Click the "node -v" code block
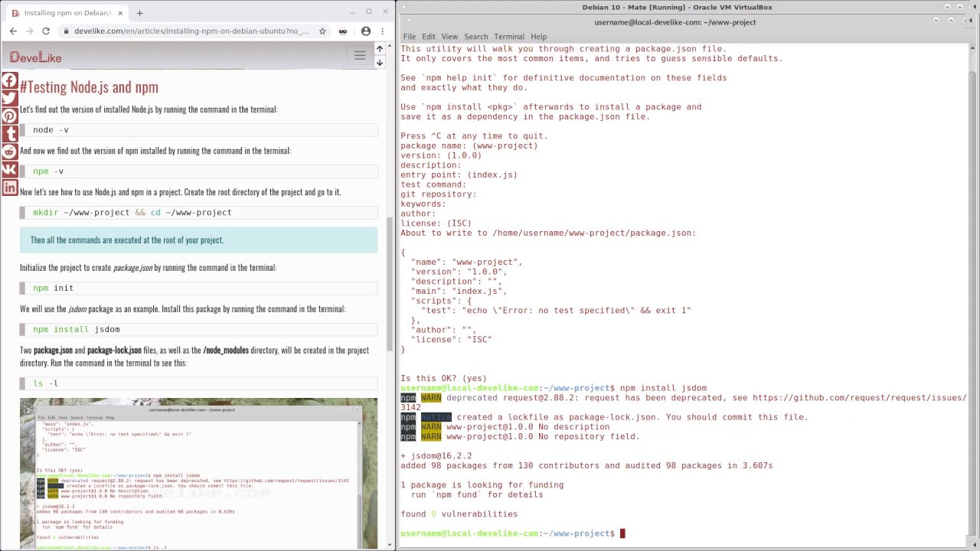The image size is (980, 551). [x=199, y=130]
